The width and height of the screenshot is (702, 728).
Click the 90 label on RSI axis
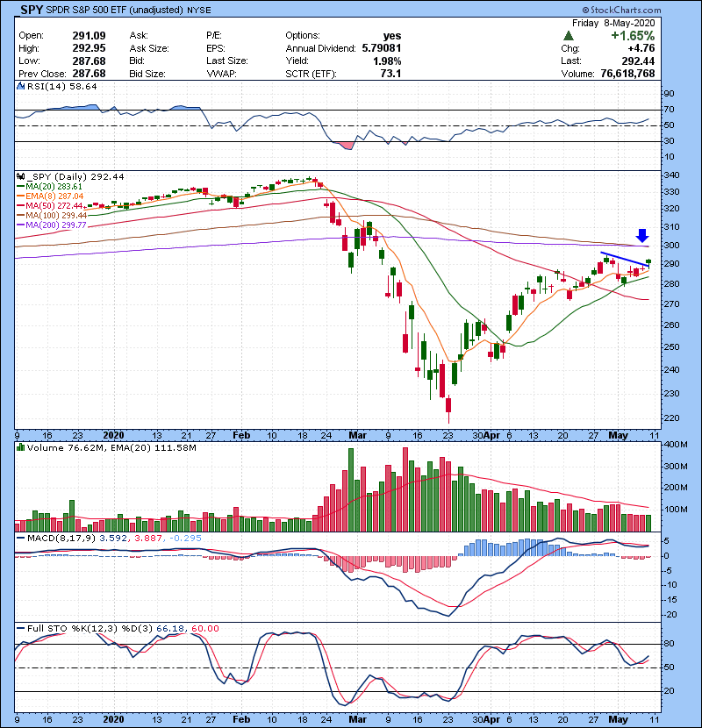(x=669, y=93)
